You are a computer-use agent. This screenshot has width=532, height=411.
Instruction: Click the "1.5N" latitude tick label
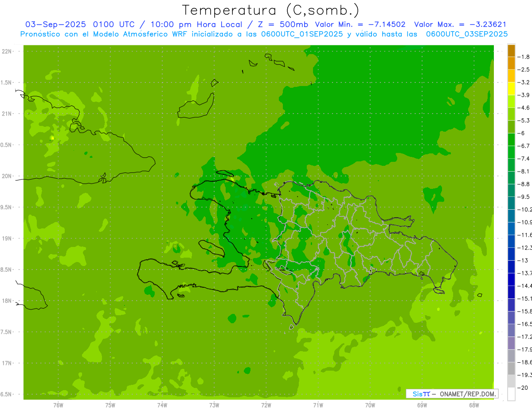click(7, 82)
